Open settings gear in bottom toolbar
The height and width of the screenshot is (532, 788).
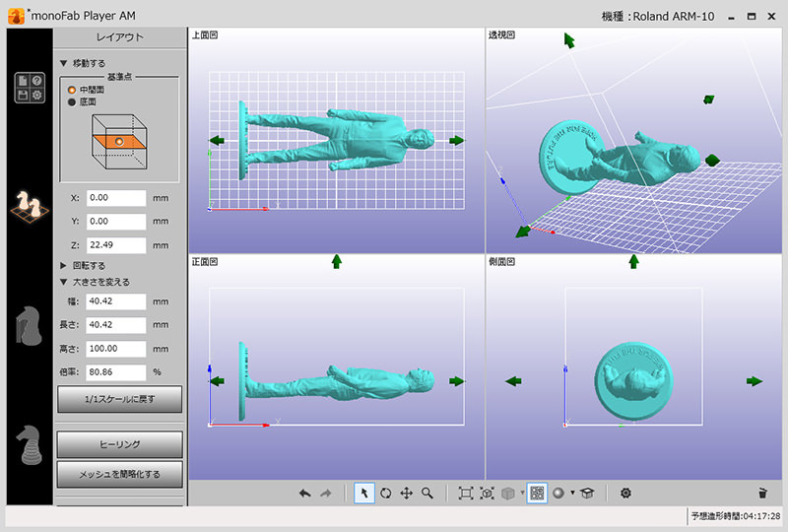click(625, 493)
